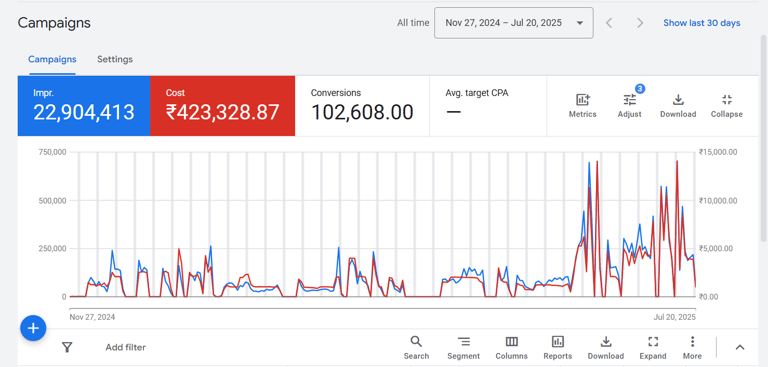Open the date range dropdown
Screen dimensions: 768x367
[514, 23]
